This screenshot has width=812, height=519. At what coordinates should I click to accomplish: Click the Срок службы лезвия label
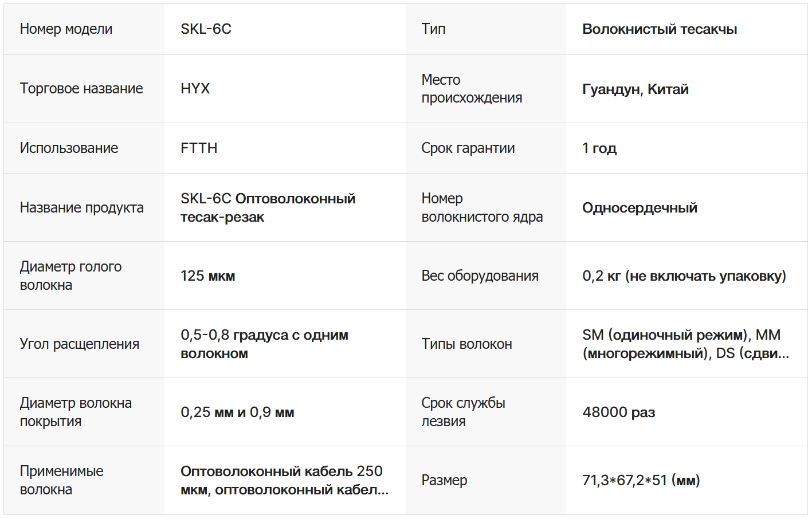click(x=463, y=412)
